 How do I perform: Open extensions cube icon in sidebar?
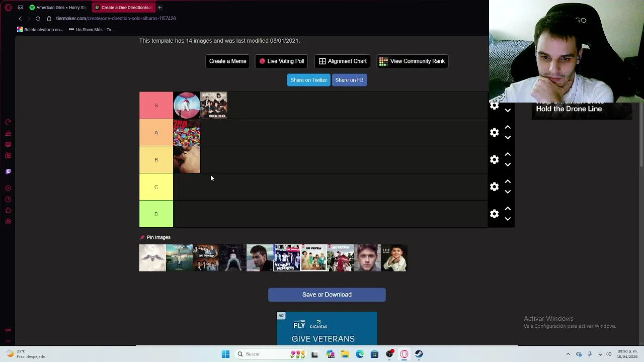coord(8,210)
